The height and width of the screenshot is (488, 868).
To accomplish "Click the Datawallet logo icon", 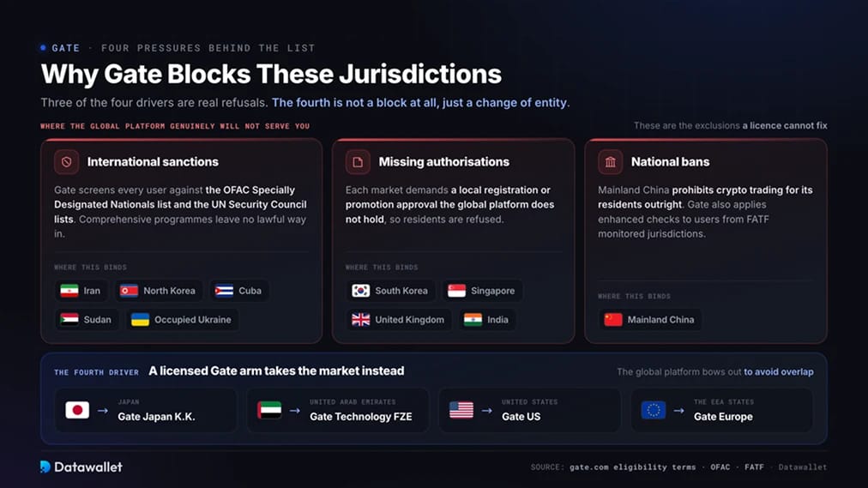I will [45, 467].
